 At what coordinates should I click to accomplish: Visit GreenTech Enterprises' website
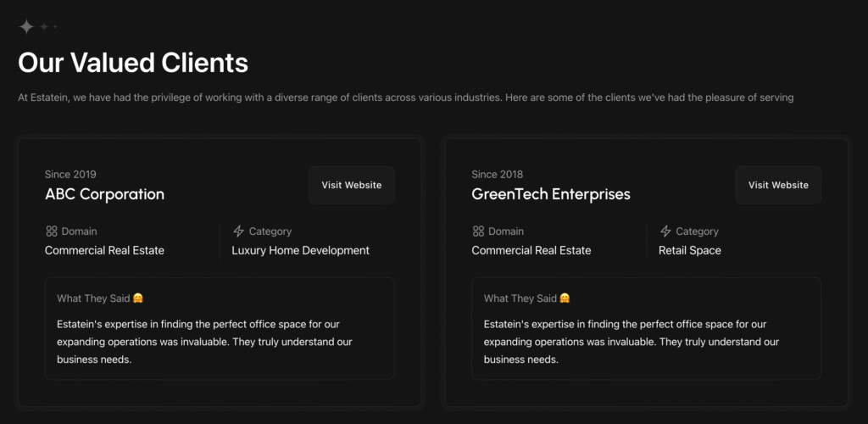pos(778,185)
